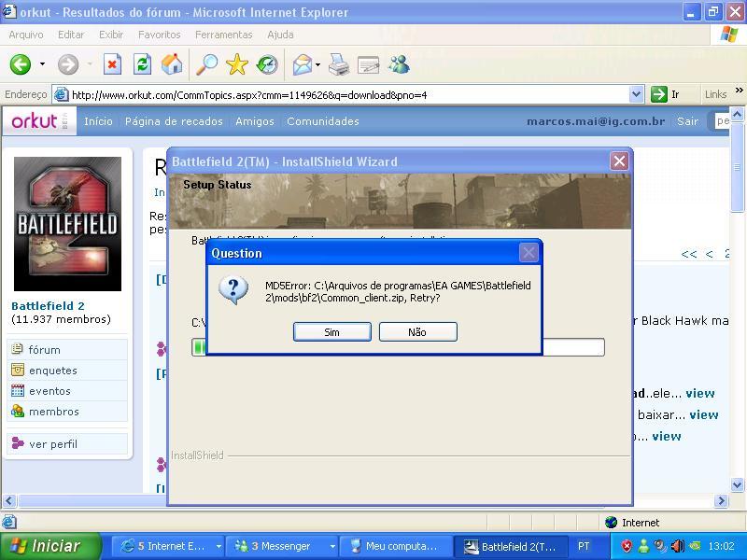Click Não in the Question dialog
The width and height of the screenshot is (747, 560).
[417, 332]
